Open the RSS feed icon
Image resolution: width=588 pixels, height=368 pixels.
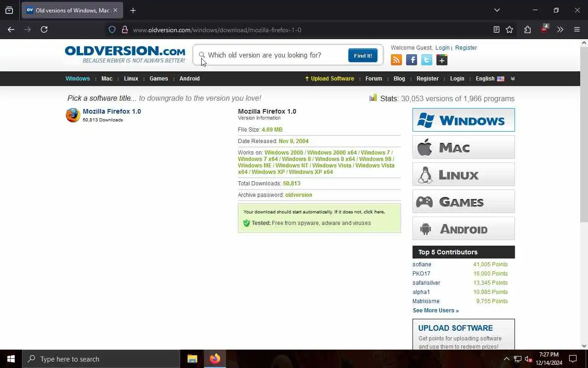(396, 60)
